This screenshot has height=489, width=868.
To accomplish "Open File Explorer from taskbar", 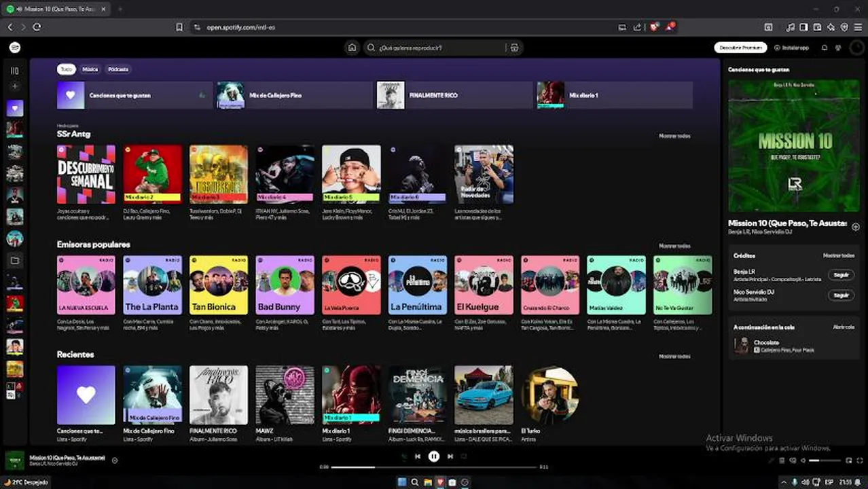I will (428, 482).
